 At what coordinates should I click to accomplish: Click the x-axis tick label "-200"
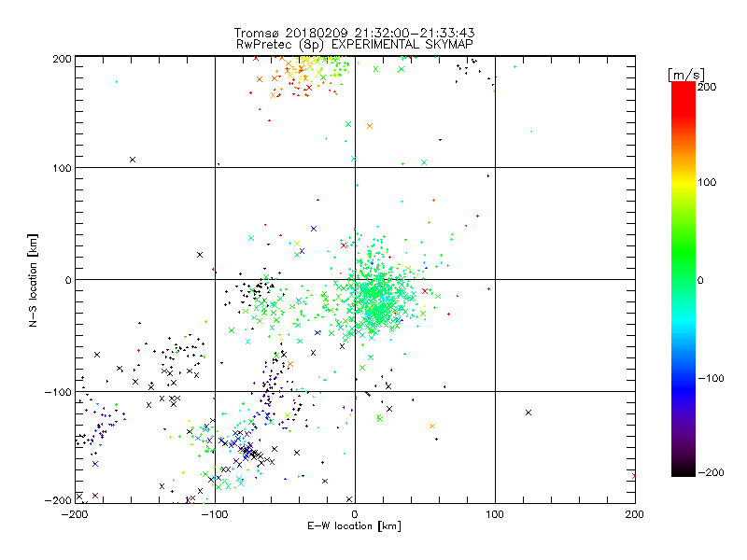coord(75,515)
